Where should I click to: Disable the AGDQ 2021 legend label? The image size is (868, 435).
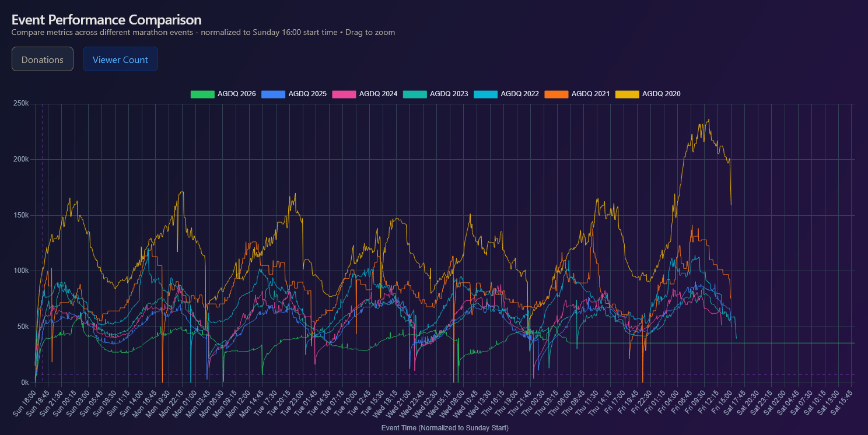point(590,94)
